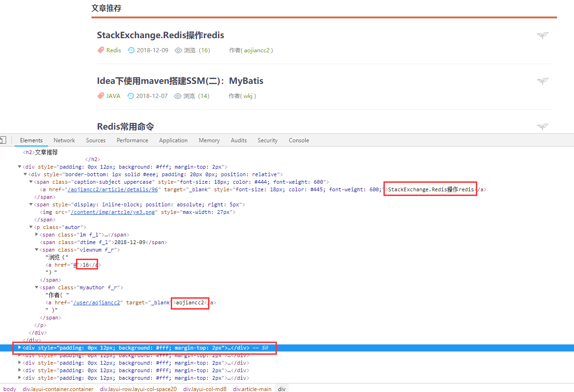Click the leaf icon beside StackExchange.Redis article

(542, 35)
